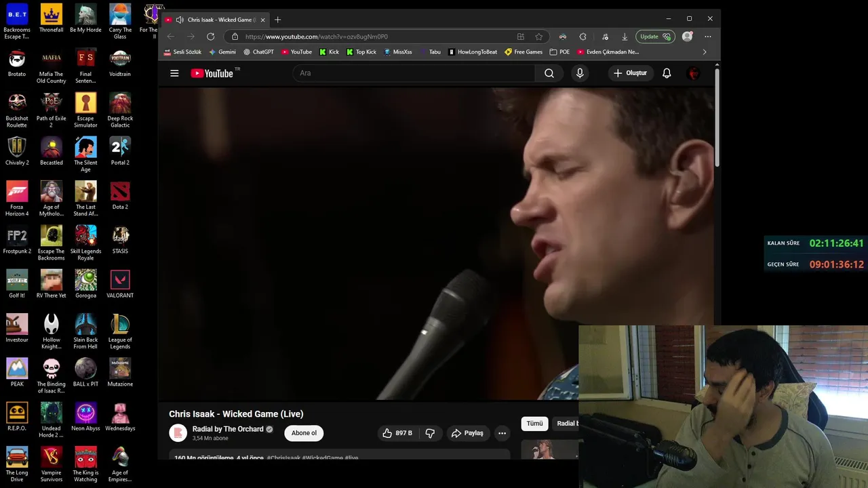Open the Free Games bookmark
This screenshot has height=488, width=868.
pyautogui.click(x=524, y=52)
